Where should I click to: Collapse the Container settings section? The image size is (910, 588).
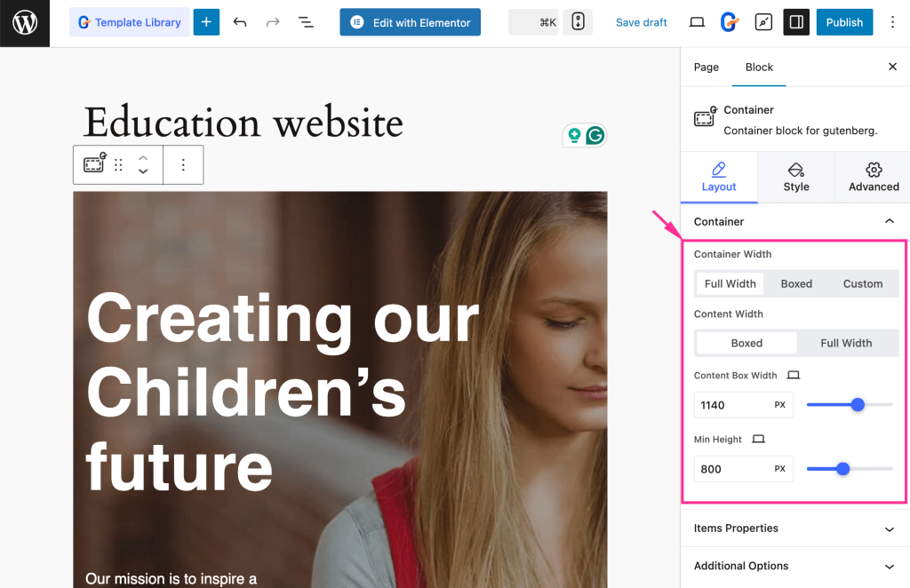[889, 221]
